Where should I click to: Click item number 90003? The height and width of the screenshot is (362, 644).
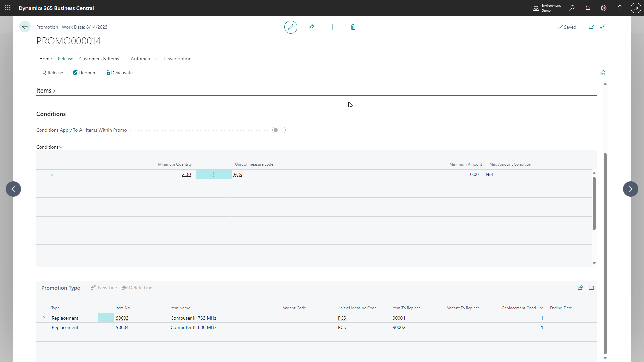tap(122, 318)
